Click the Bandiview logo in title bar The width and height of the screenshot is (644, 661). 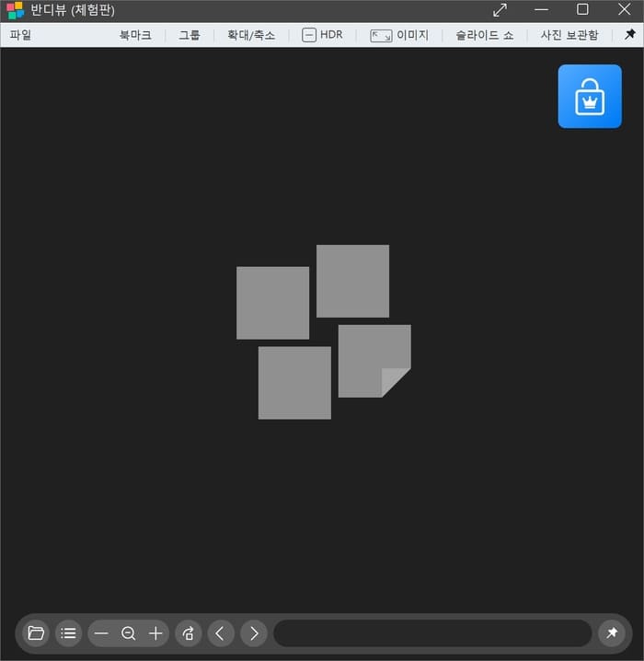click(x=16, y=10)
